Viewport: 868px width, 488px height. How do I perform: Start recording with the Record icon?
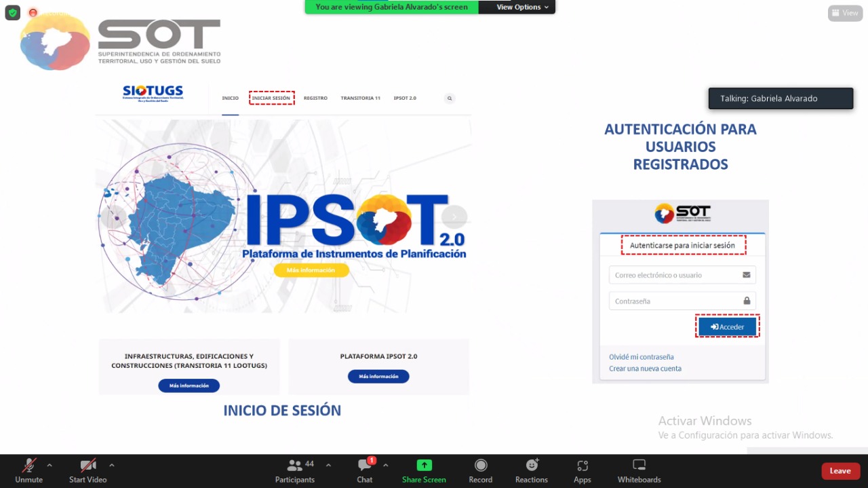[x=480, y=466]
